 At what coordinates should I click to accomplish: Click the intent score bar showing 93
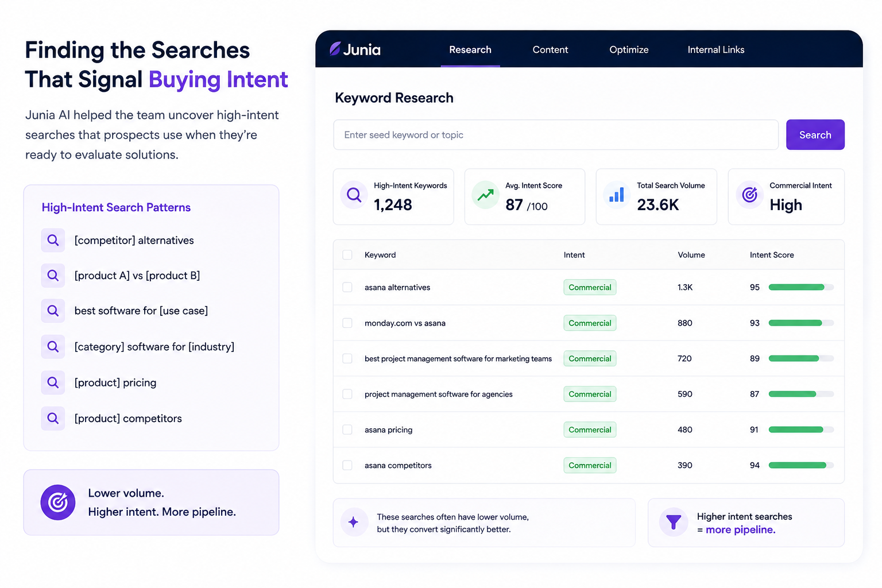(x=801, y=323)
